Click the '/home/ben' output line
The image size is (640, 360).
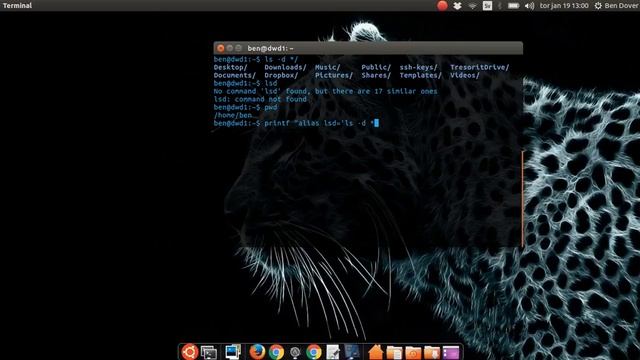(x=233, y=116)
